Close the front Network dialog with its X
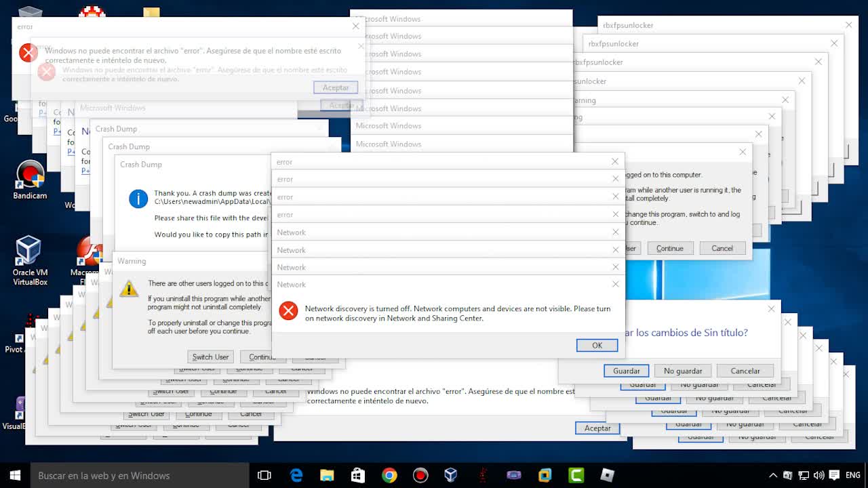This screenshot has height=488, width=868. click(x=615, y=284)
